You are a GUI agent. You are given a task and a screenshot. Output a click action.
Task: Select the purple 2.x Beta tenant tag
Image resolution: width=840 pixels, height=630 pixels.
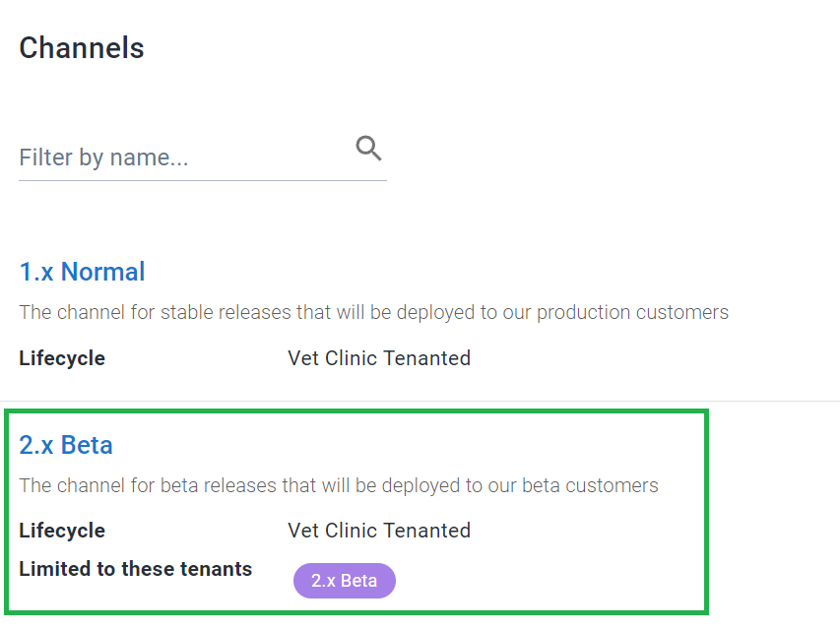pyautogui.click(x=345, y=581)
